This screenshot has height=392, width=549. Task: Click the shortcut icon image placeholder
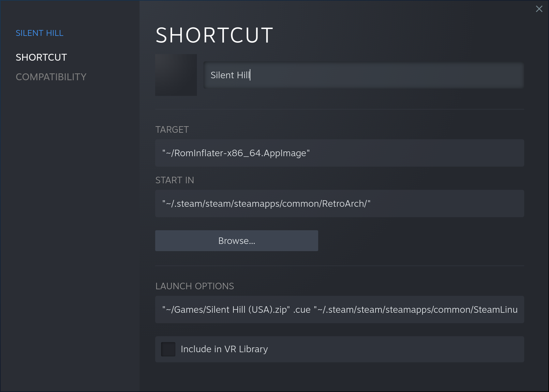coord(176,75)
